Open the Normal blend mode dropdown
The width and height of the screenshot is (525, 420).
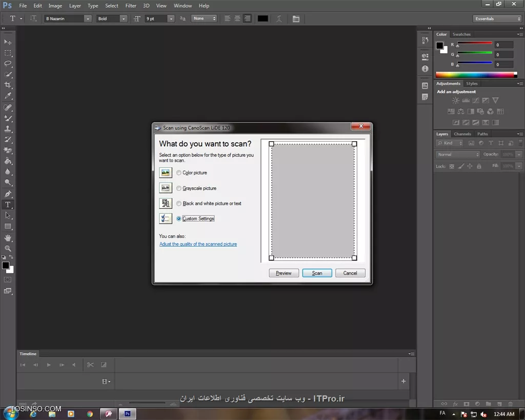click(457, 154)
